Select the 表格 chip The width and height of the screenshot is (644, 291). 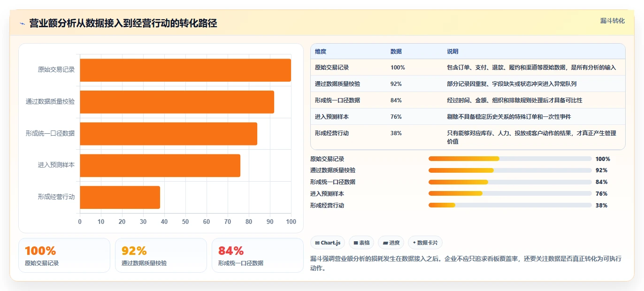pyautogui.click(x=361, y=243)
